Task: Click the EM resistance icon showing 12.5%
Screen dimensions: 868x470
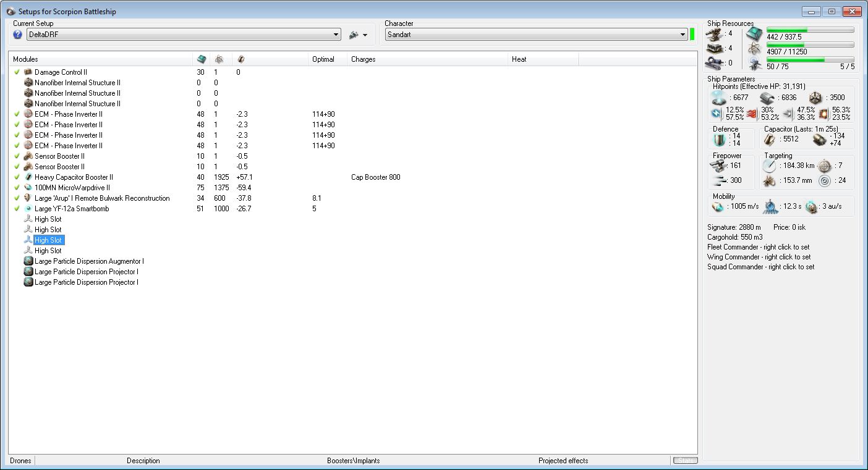Action: pyautogui.click(x=717, y=114)
